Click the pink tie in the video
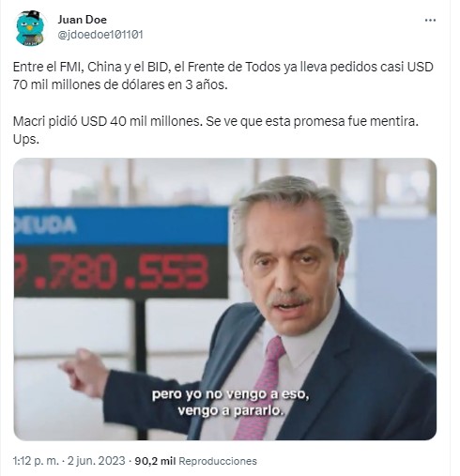This screenshot has height=476, width=460. click(x=261, y=388)
